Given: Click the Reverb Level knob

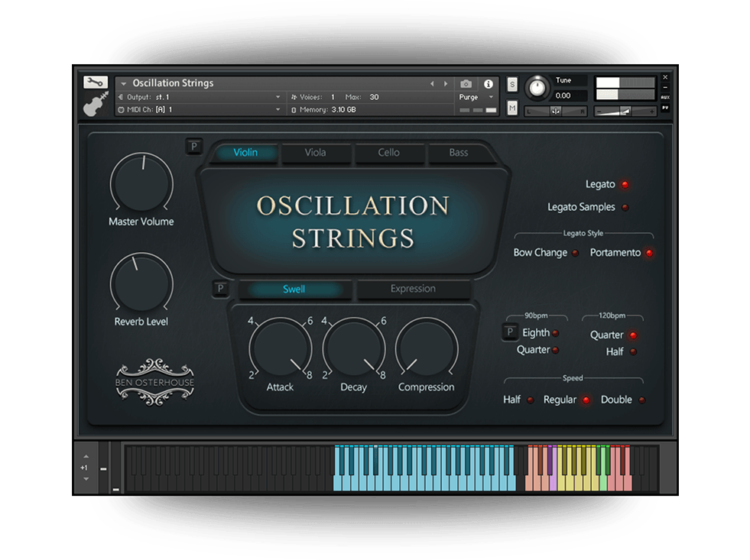Looking at the screenshot, I should (x=141, y=283).
